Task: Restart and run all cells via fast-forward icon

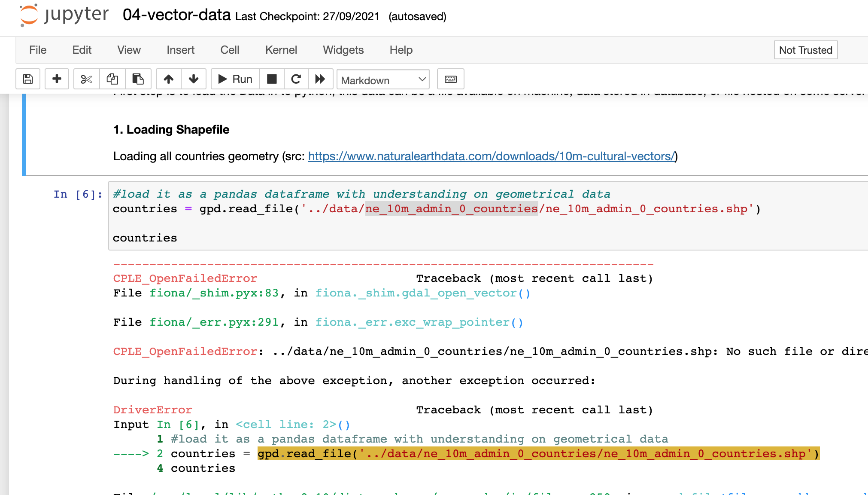Action: 320,79
